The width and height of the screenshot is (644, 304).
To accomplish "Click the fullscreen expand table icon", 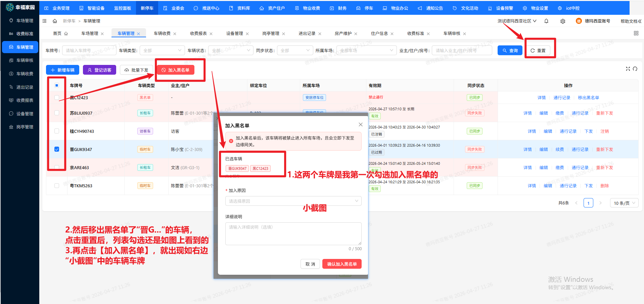I will (628, 69).
